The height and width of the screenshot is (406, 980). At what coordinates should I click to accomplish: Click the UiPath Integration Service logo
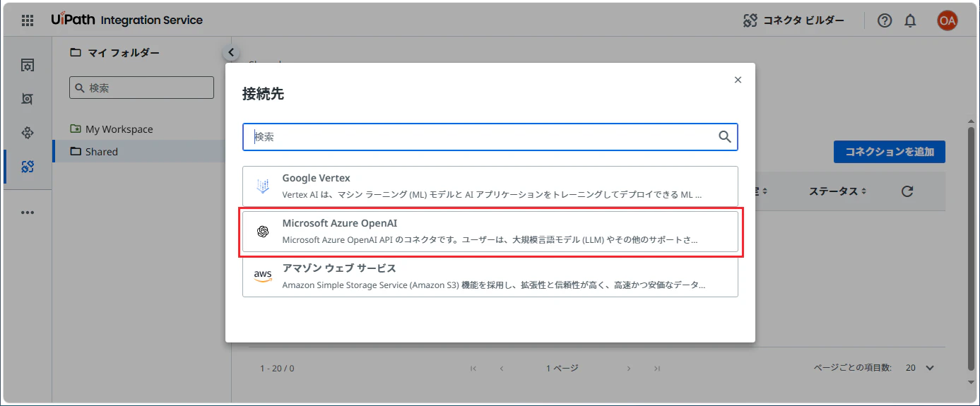click(126, 20)
